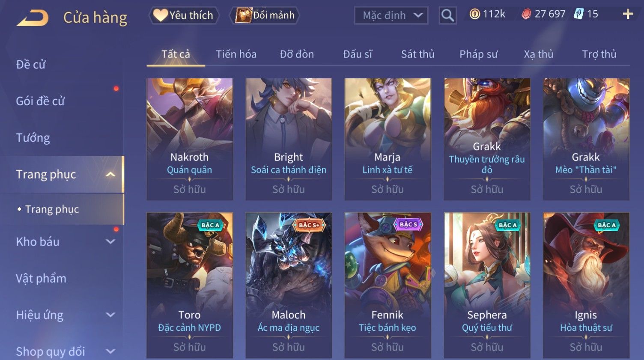
Task: Expand the Hiệu ứng sidebar section
Action: pos(110,315)
